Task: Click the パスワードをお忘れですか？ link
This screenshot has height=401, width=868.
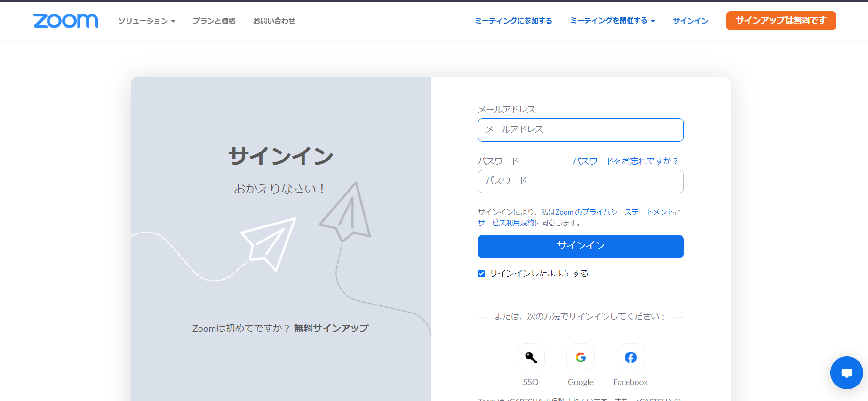Action: tap(625, 161)
